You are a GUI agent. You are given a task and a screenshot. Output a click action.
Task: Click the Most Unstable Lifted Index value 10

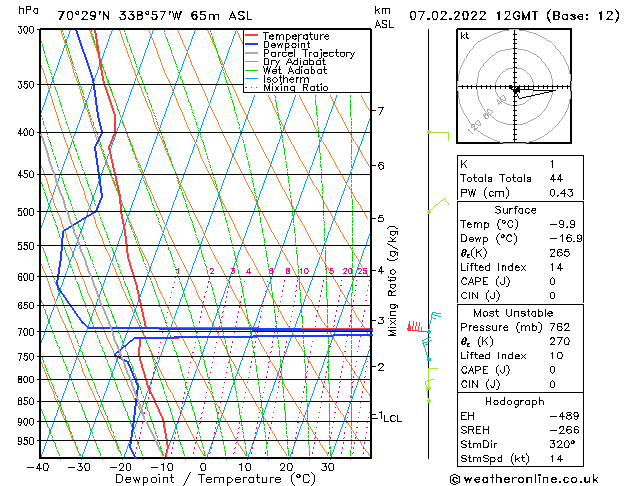556,356
